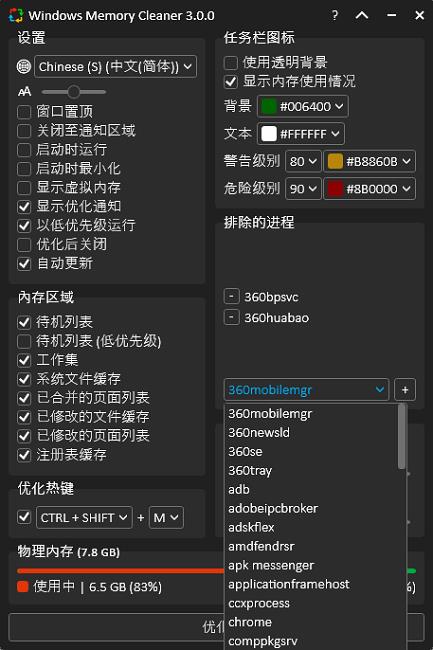Open the CTRL + SHIFT hotkey dropdown

(84, 517)
